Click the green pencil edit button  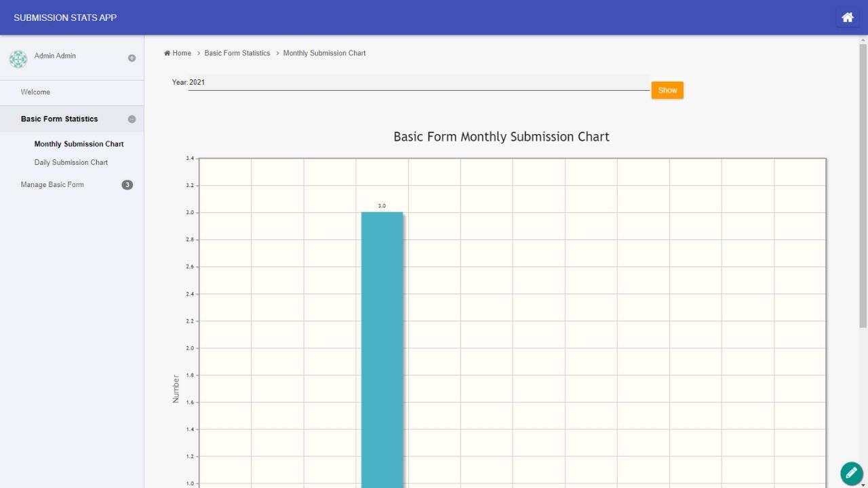852,473
